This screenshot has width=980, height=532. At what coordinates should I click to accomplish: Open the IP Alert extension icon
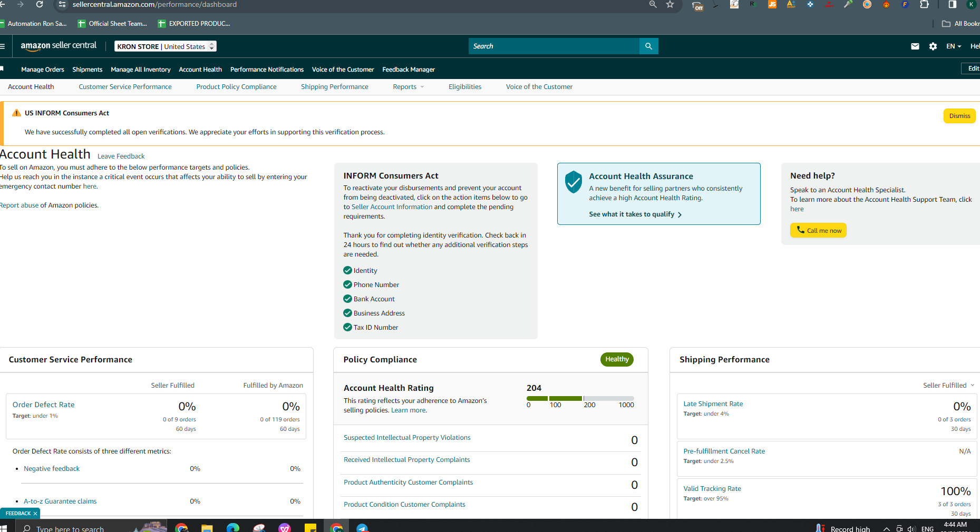(x=829, y=5)
